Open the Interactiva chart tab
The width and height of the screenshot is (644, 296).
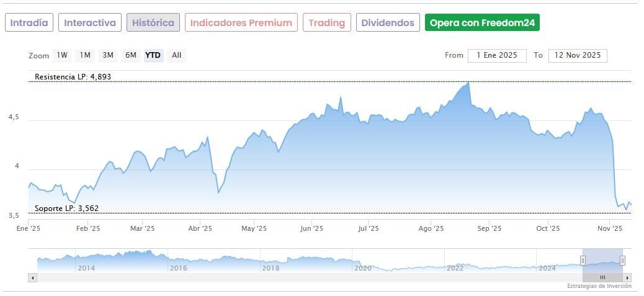click(x=90, y=23)
